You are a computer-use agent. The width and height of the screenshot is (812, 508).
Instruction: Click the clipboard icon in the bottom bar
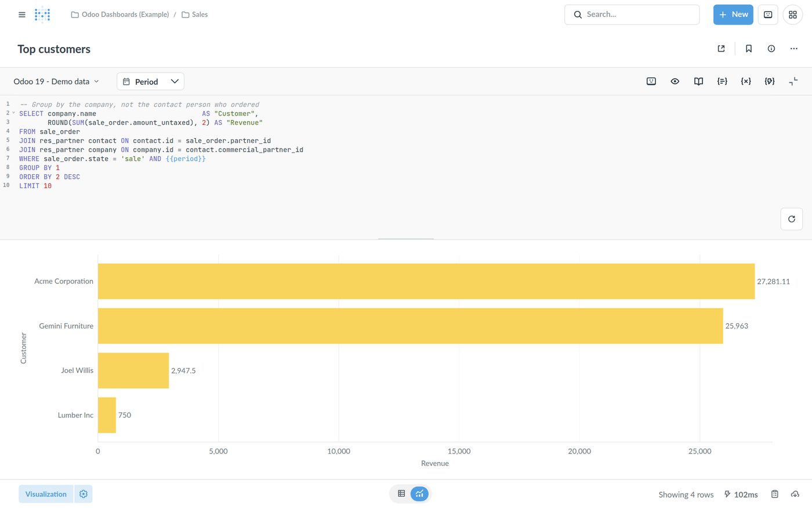point(775,494)
